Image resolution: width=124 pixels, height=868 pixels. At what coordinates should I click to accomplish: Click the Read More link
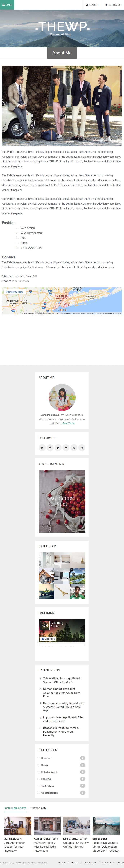69,423
